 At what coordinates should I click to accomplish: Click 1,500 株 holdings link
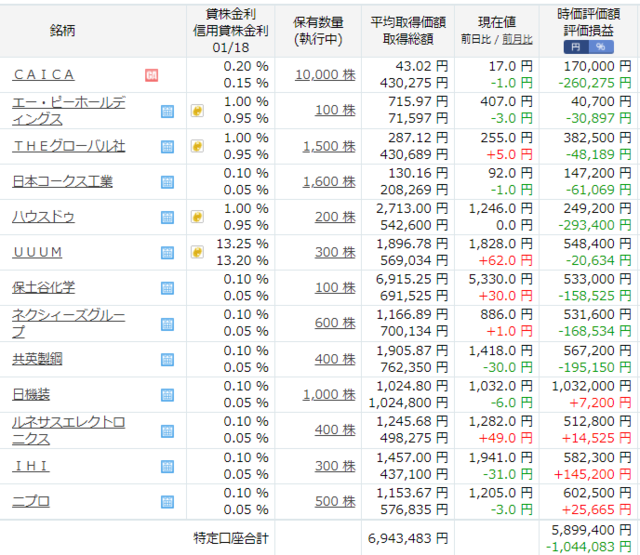pyautogui.click(x=329, y=146)
